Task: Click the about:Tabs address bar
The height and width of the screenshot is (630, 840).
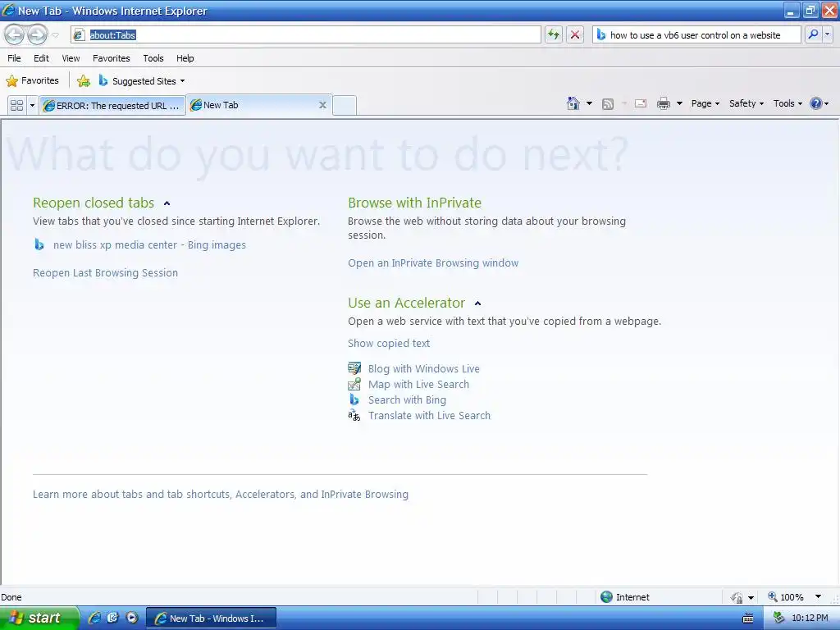Action: pyautogui.click(x=306, y=34)
